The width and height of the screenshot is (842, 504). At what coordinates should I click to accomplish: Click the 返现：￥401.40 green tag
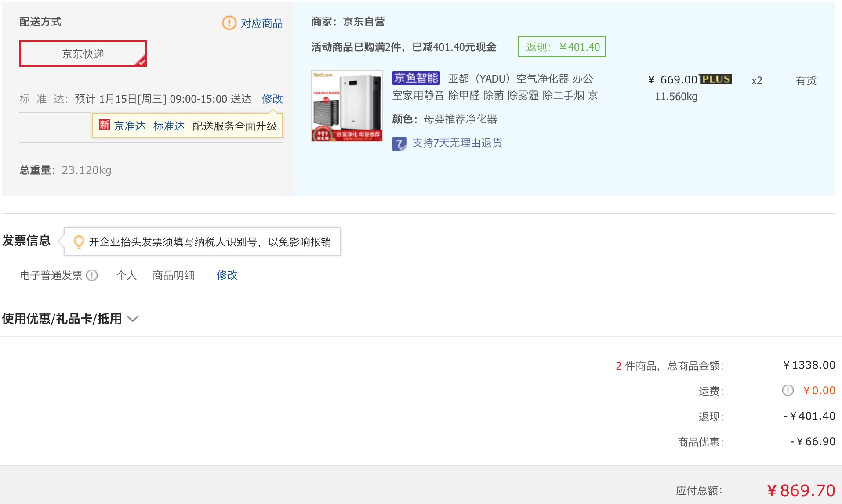(x=562, y=47)
